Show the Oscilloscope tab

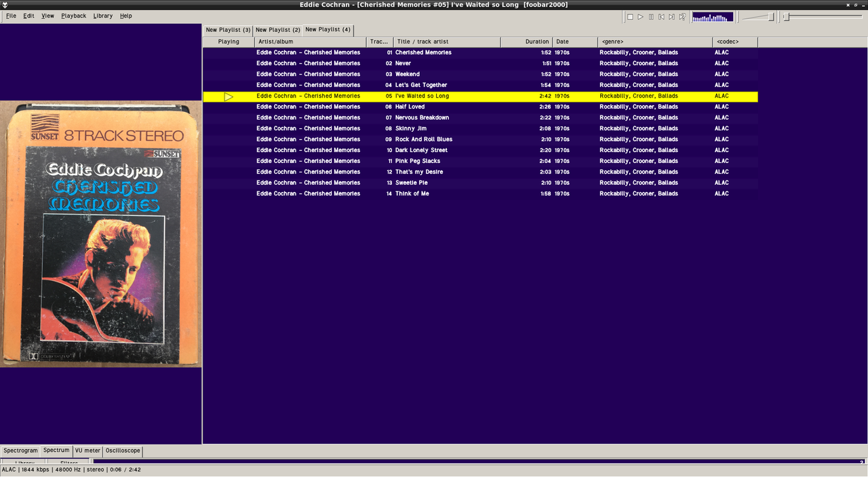click(x=123, y=451)
